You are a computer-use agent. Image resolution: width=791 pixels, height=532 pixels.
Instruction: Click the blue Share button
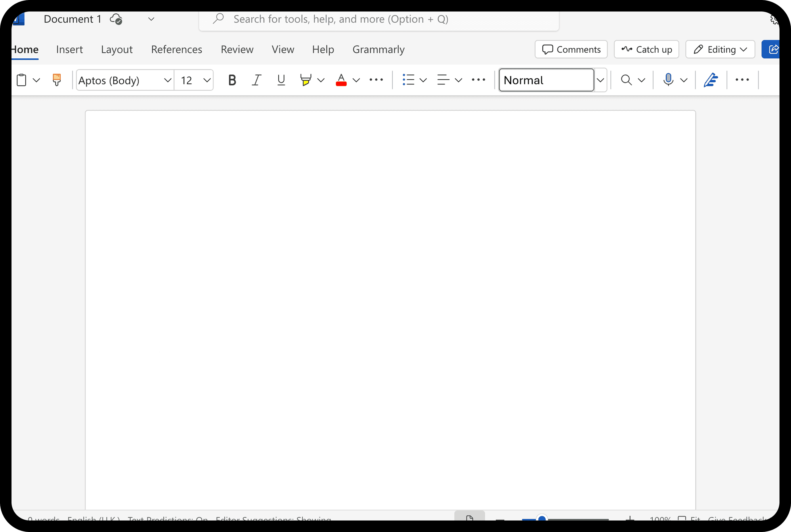point(771,49)
